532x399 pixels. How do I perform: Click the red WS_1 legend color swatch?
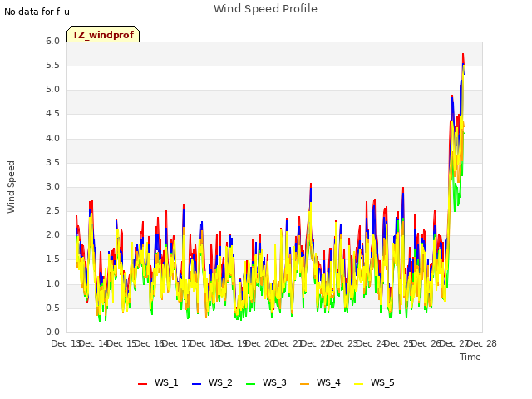point(142,384)
